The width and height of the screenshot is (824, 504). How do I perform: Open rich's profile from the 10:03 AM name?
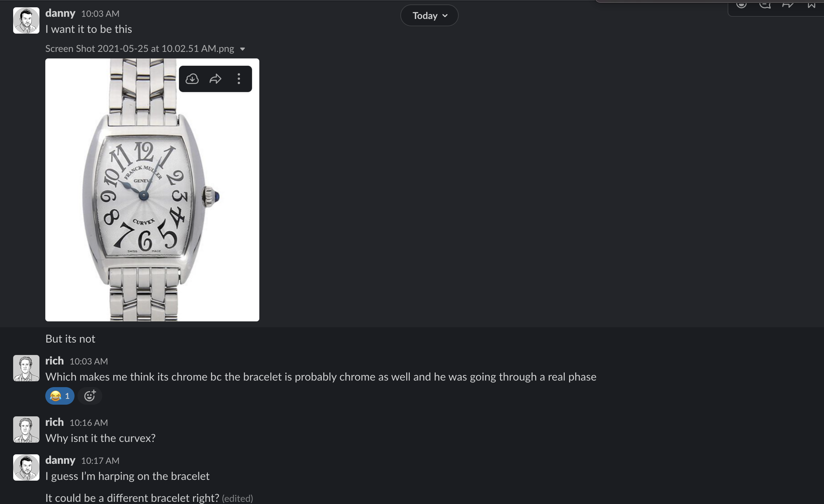point(54,361)
